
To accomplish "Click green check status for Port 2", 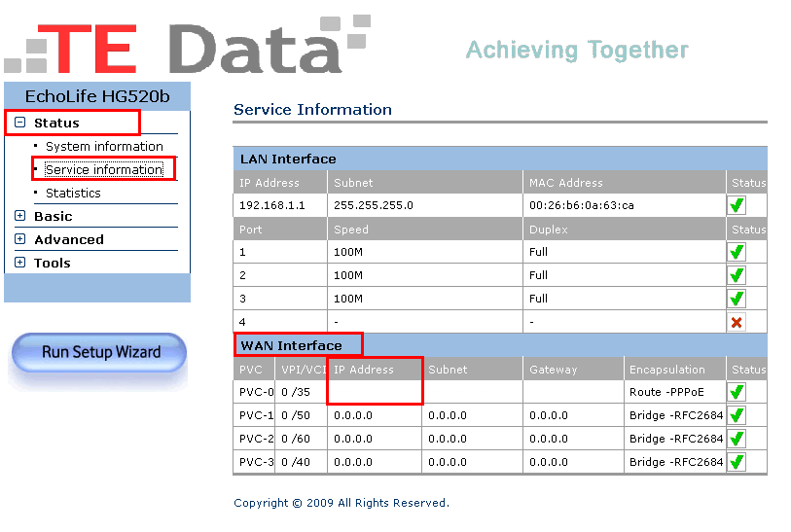I will pyautogui.click(x=737, y=275).
